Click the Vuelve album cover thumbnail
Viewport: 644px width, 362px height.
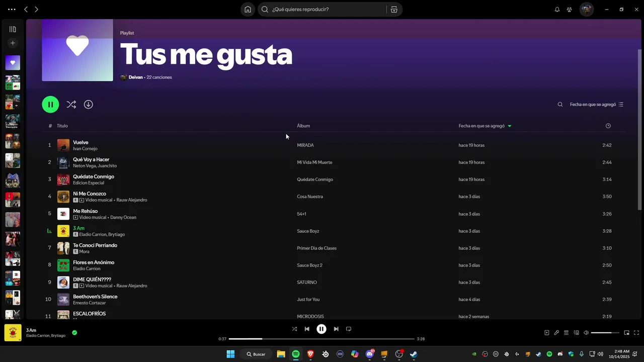(63, 145)
